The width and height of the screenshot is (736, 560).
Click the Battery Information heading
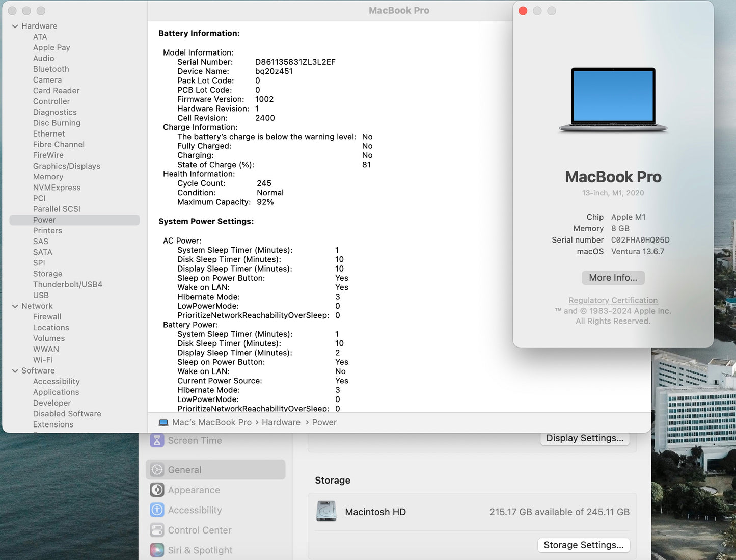pyautogui.click(x=199, y=33)
